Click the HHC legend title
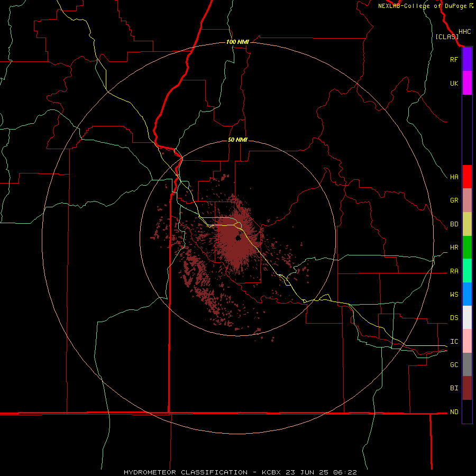 click(464, 32)
